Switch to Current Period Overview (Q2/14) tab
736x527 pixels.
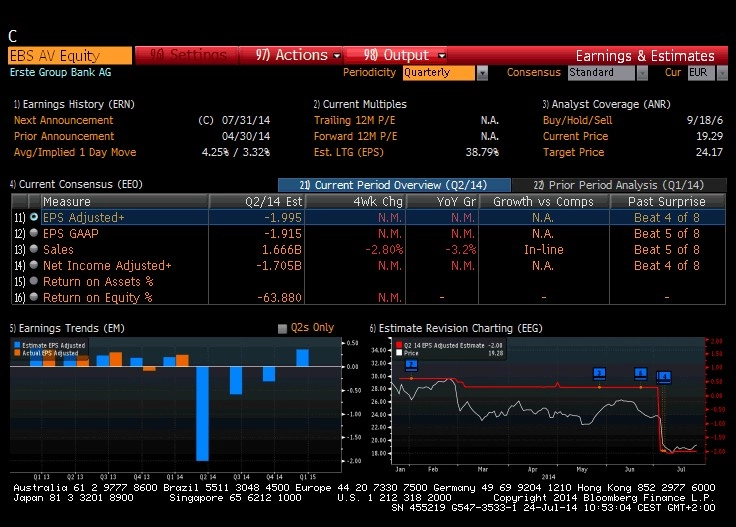point(394,185)
